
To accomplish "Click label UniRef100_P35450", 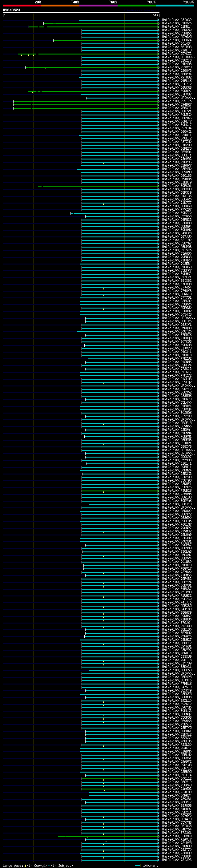I will 177,169.
